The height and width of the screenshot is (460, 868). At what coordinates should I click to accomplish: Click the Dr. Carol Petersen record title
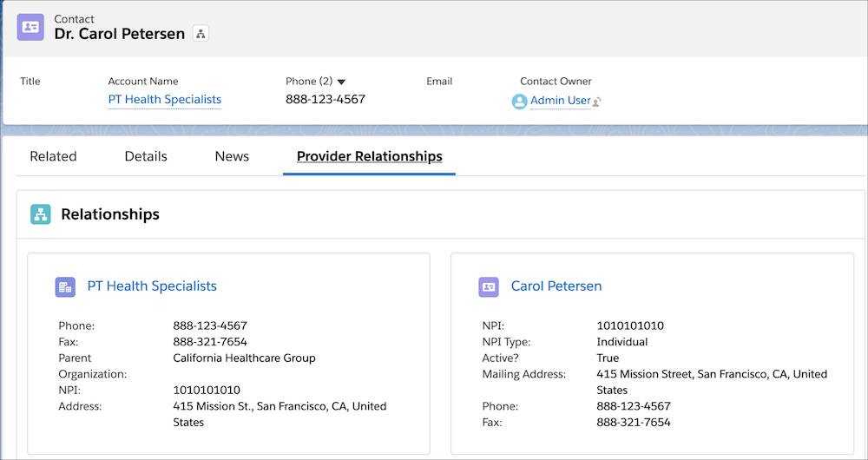tap(120, 34)
